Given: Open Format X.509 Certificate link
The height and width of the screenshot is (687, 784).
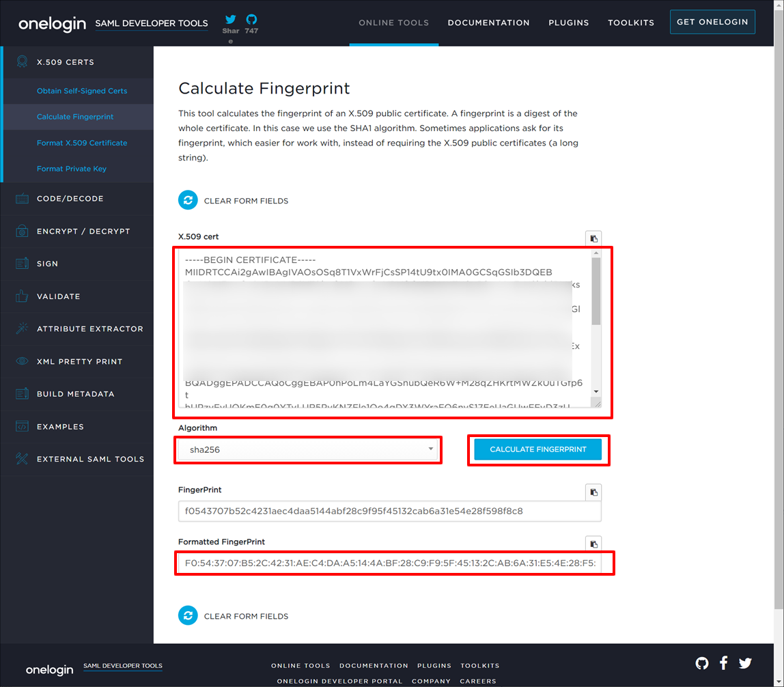Looking at the screenshot, I should coord(82,143).
